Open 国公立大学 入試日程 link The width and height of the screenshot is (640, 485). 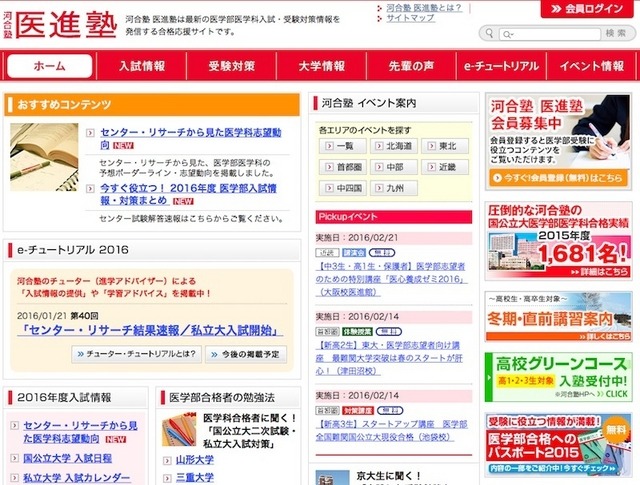pyautogui.click(x=67, y=458)
